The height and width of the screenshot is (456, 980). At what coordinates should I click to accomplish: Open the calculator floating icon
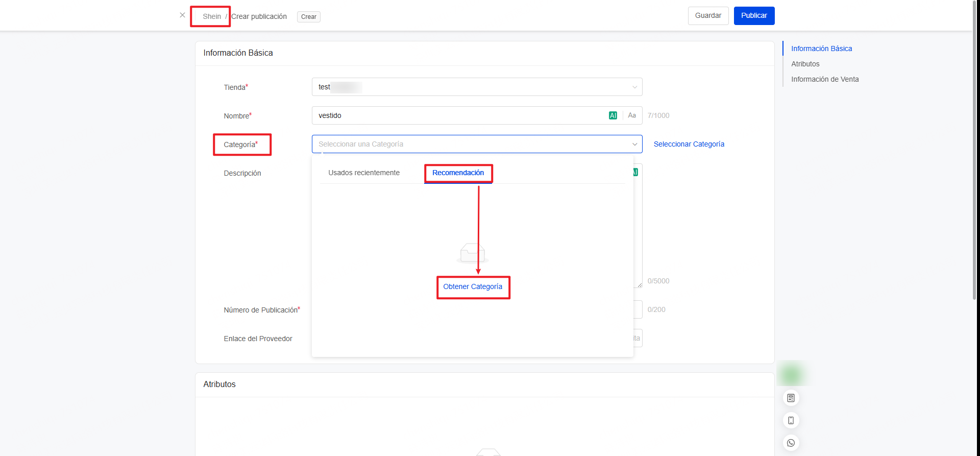click(x=791, y=398)
